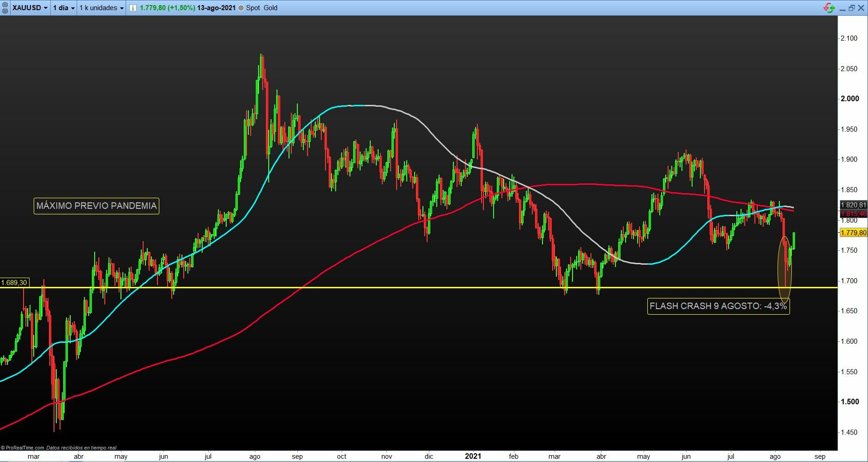868x462 pixels.
Task: Click the 1.900 level on price axis
Action: (x=850, y=159)
